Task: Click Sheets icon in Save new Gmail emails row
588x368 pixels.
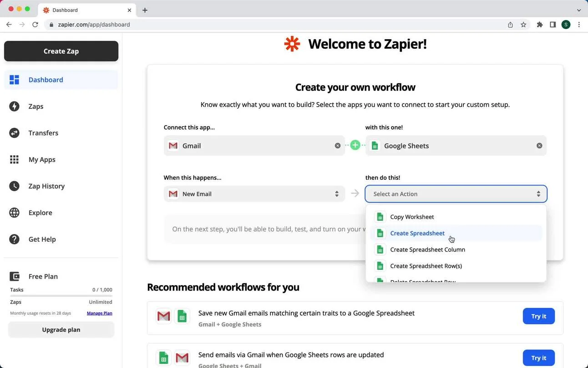Action: (x=182, y=316)
